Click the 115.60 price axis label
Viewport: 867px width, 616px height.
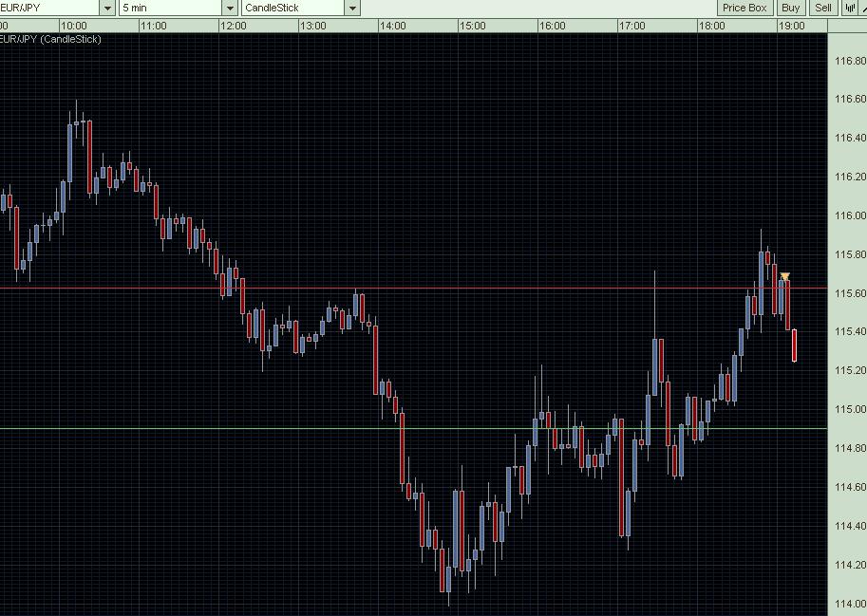click(x=850, y=292)
